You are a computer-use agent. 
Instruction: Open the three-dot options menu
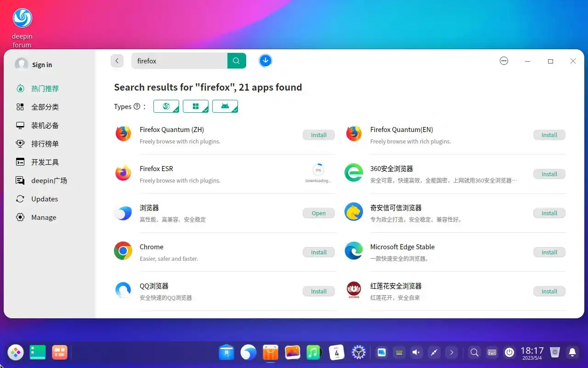click(504, 61)
